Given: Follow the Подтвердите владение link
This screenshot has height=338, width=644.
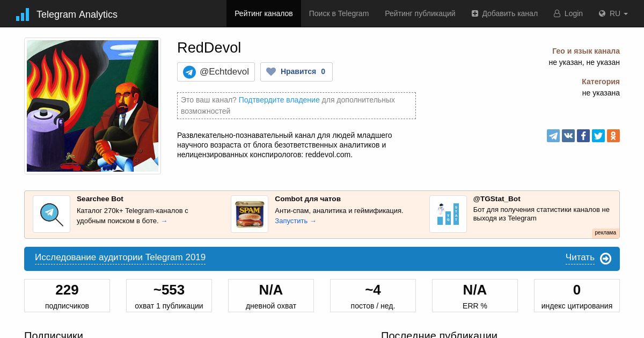Looking at the screenshot, I should click(x=279, y=100).
